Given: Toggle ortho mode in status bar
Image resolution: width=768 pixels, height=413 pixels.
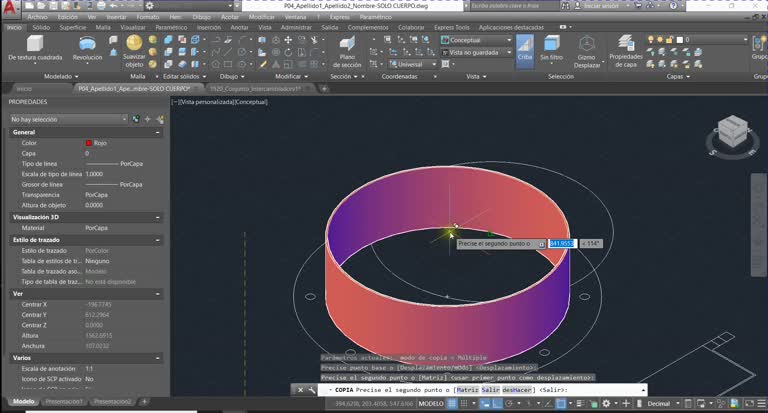Looking at the screenshot, I should tap(497, 404).
